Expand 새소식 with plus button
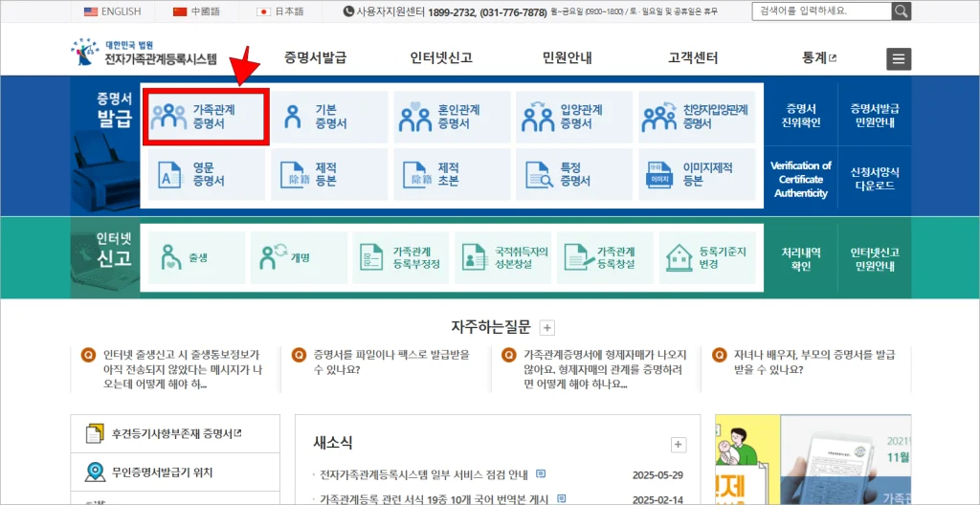 (x=679, y=445)
